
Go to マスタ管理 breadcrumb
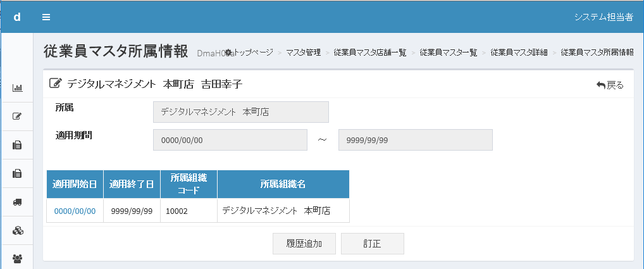(304, 53)
